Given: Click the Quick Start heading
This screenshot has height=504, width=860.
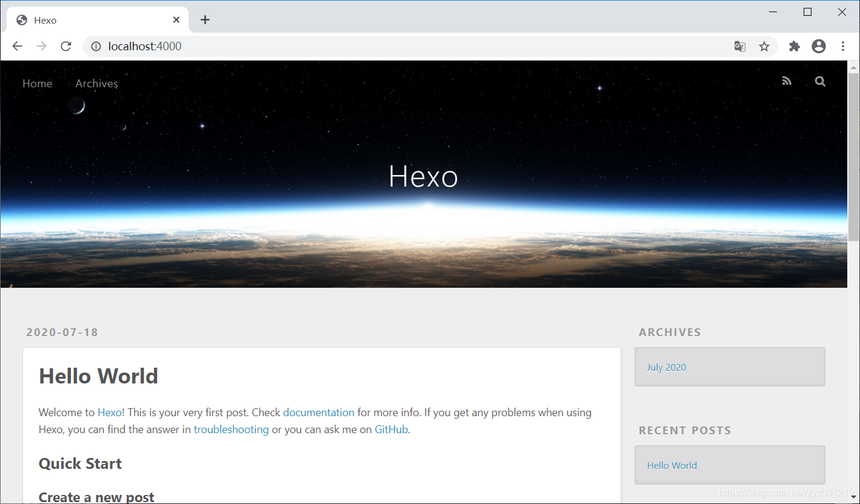Looking at the screenshot, I should pyautogui.click(x=80, y=464).
